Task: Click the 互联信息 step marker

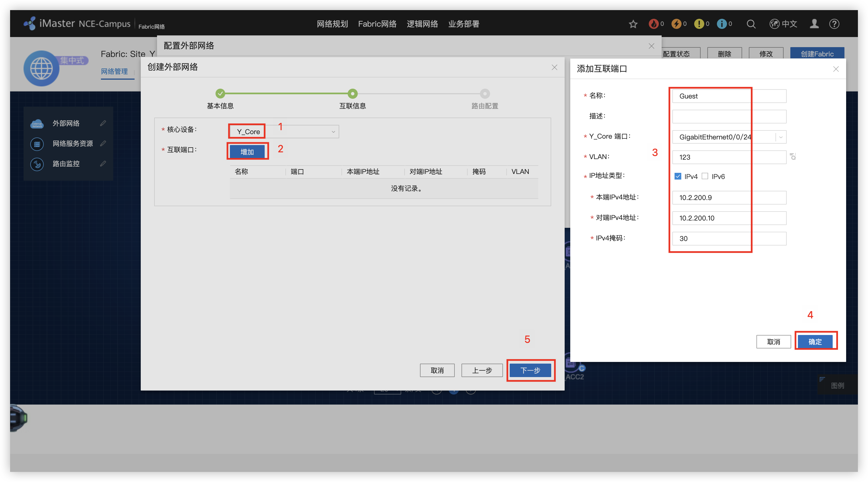Action: 352,93
